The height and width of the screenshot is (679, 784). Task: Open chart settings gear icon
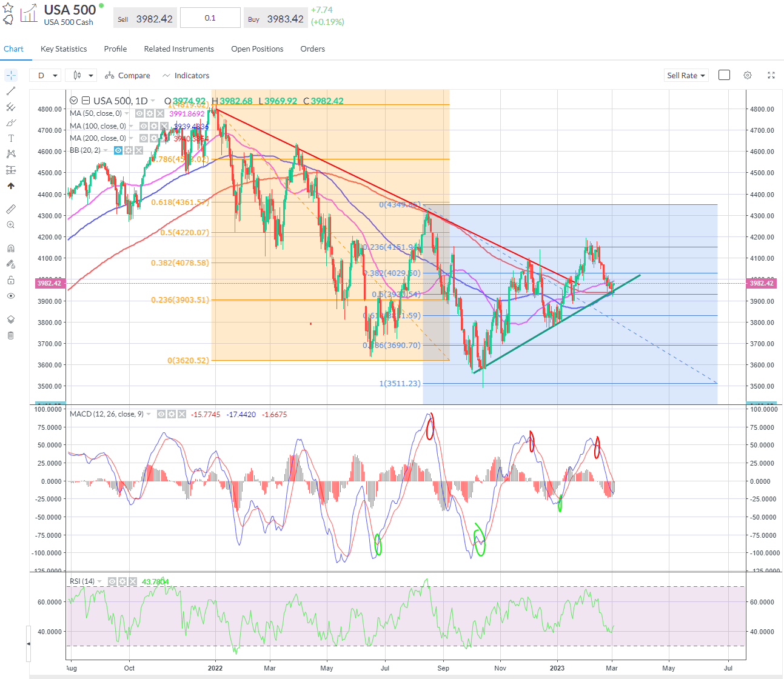[748, 75]
